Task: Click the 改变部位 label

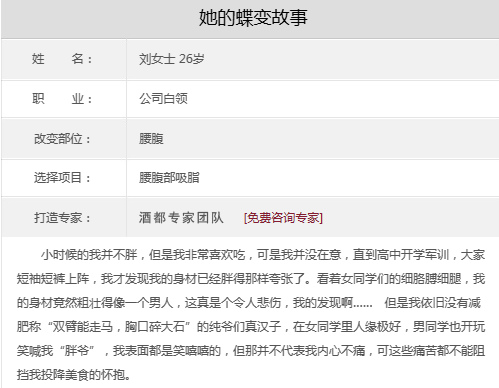Action: pyautogui.click(x=62, y=139)
